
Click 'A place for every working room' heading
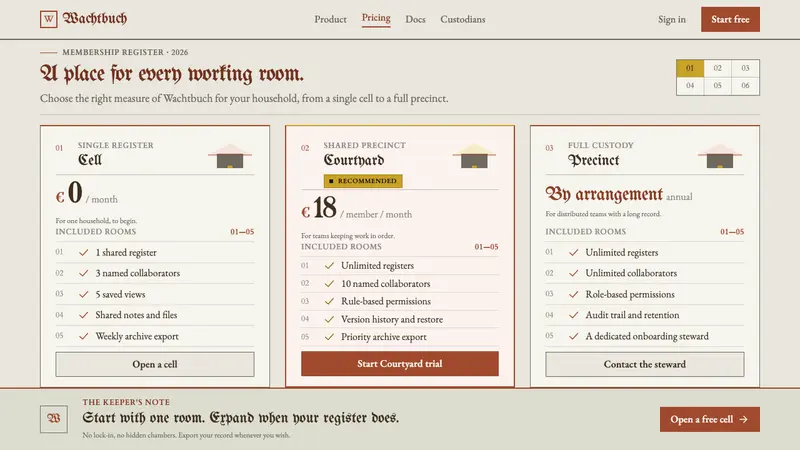point(171,74)
